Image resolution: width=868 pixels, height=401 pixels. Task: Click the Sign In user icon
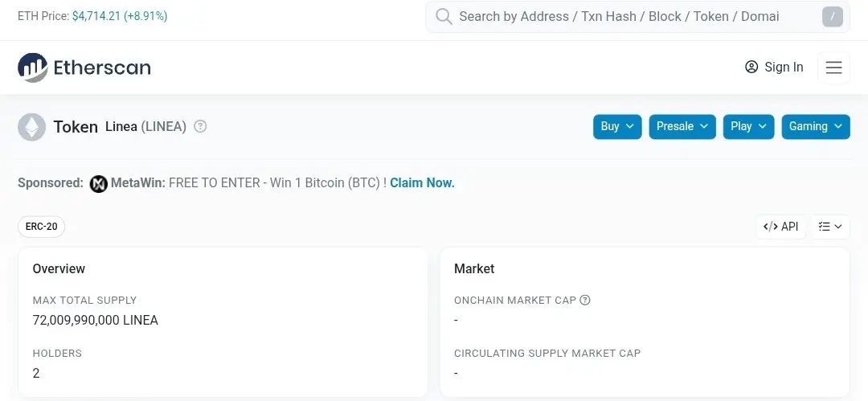751,67
